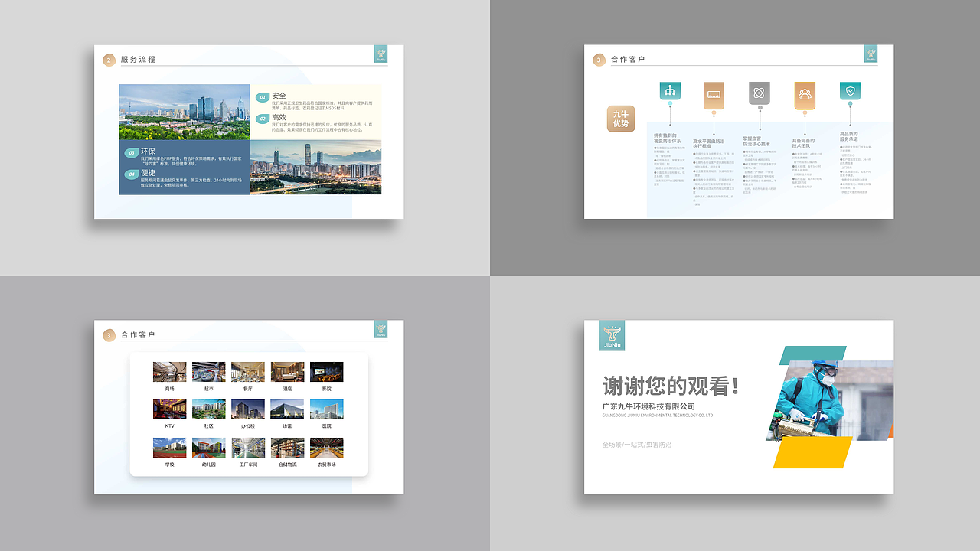Open the 学校 photo thumbnail
Screen dimensions: 980x551
tap(169, 448)
